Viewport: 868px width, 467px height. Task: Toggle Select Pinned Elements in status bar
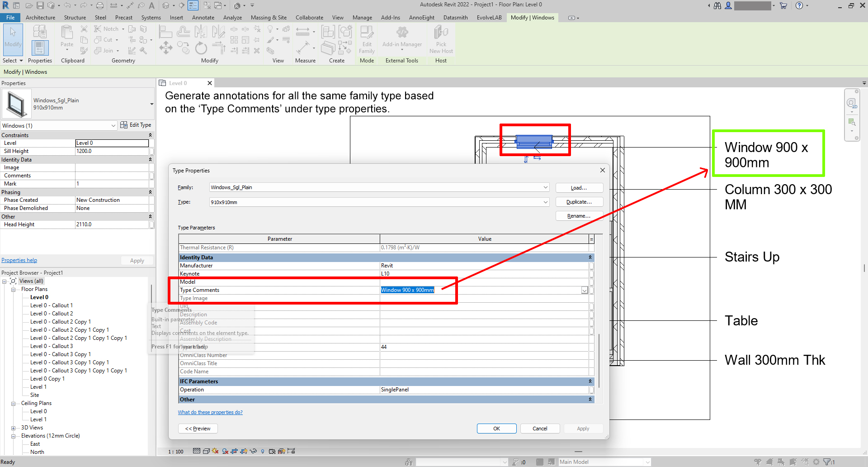pos(781,462)
